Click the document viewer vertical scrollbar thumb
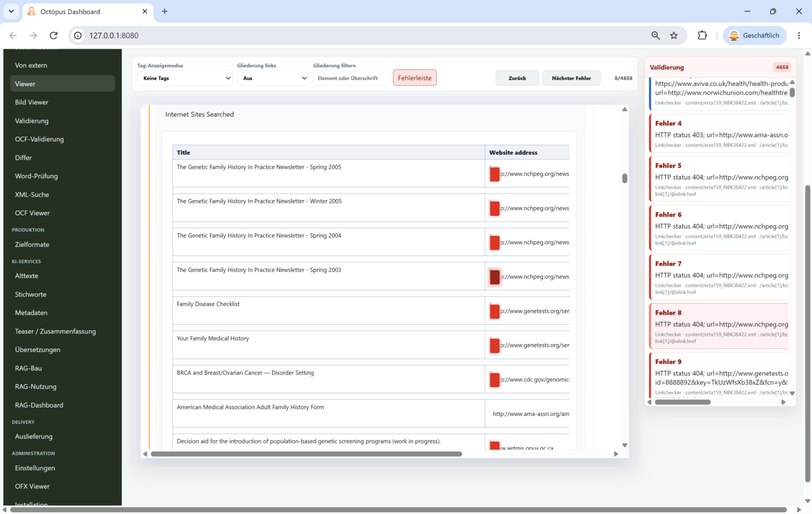The height and width of the screenshot is (514, 812). coord(625,178)
